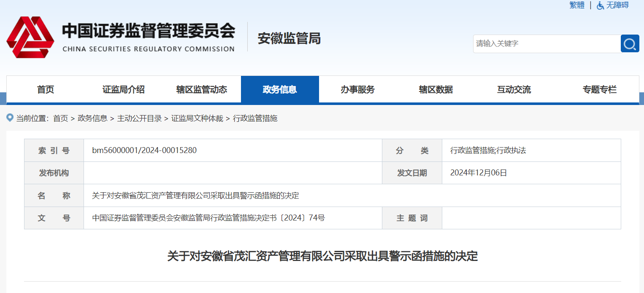The width and height of the screenshot is (644, 293).
Task: Focus the keyword search input field
Action: point(547,44)
